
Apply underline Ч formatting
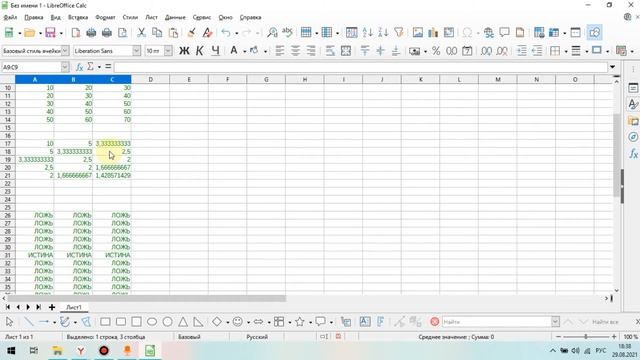click(216, 51)
